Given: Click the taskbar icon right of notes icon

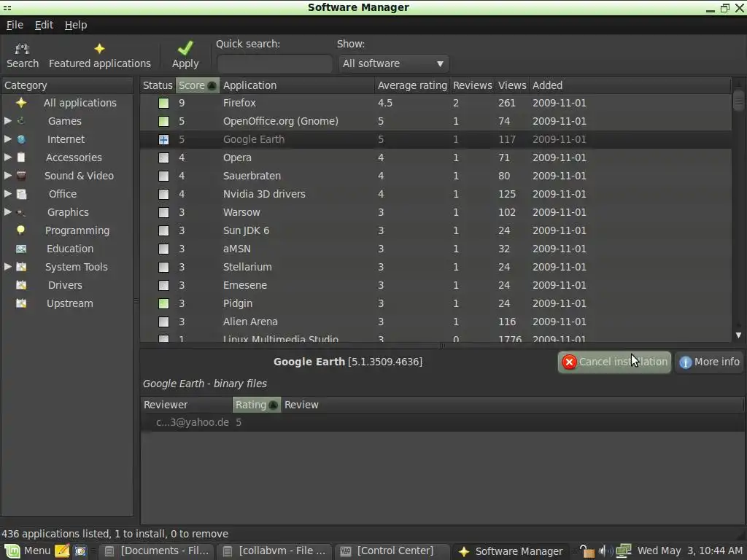Looking at the screenshot, I should click(80, 551).
